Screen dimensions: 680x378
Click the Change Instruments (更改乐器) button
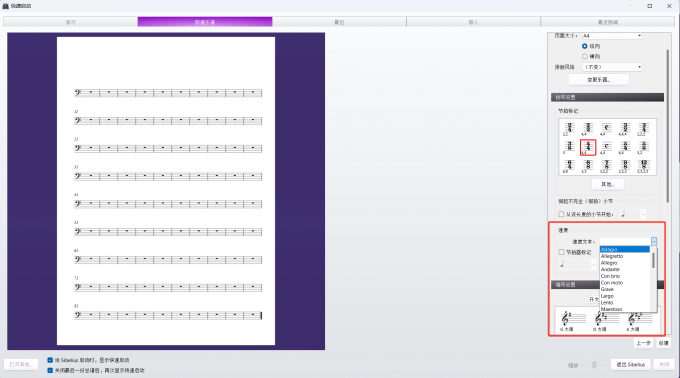599,80
